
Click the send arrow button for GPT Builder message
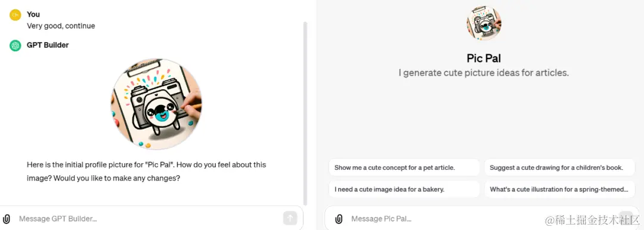click(290, 219)
